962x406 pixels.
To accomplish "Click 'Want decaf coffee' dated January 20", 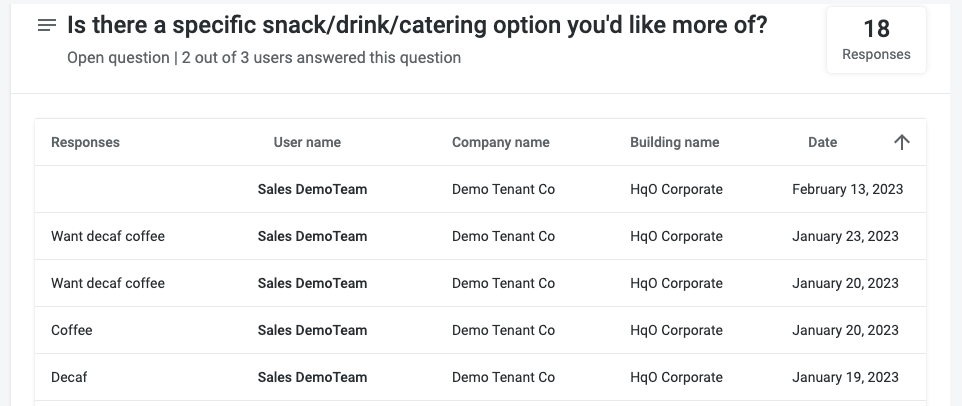I will pyautogui.click(x=108, y=283).
